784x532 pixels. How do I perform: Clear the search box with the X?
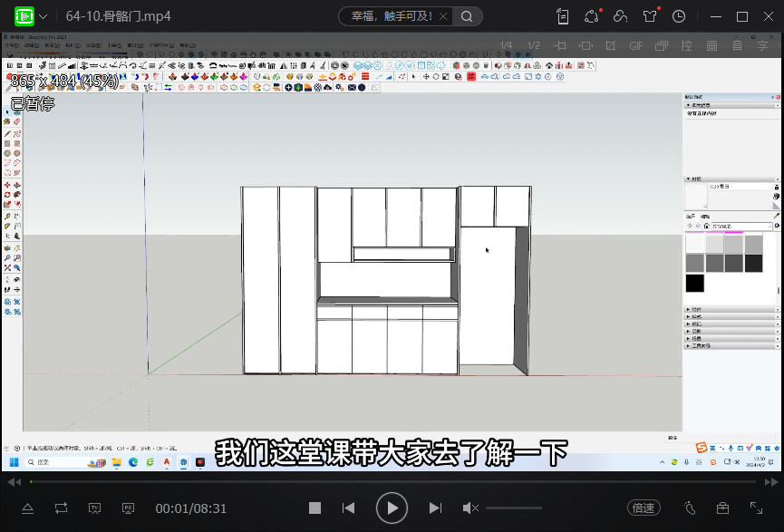pos(441,16)
